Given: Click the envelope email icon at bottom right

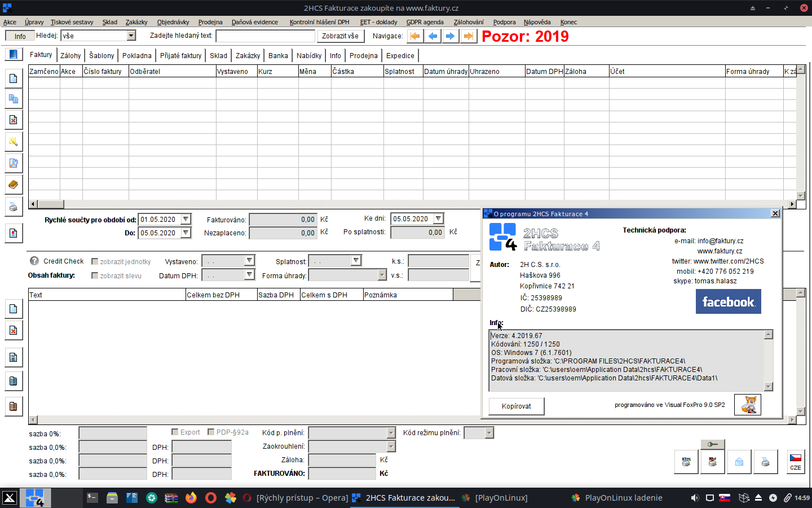Looking at the screenshot, I should tap(739, 462).
